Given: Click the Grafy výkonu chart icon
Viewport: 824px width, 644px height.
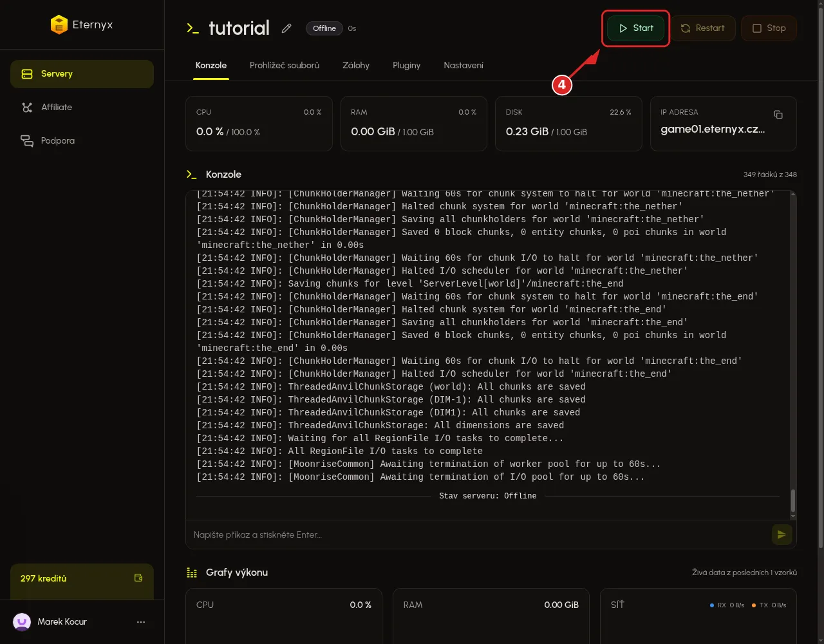Looking at the screenshot, I should click(x=192, y=573).
